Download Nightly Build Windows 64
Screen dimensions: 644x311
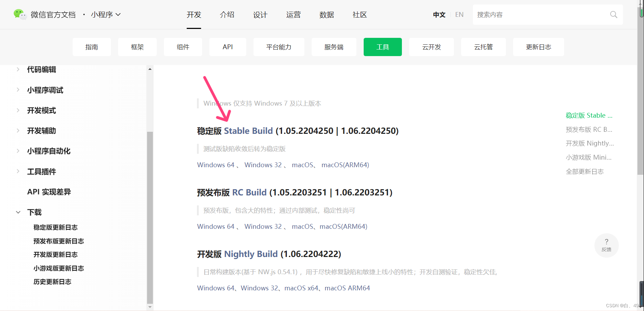pos(216,288)
